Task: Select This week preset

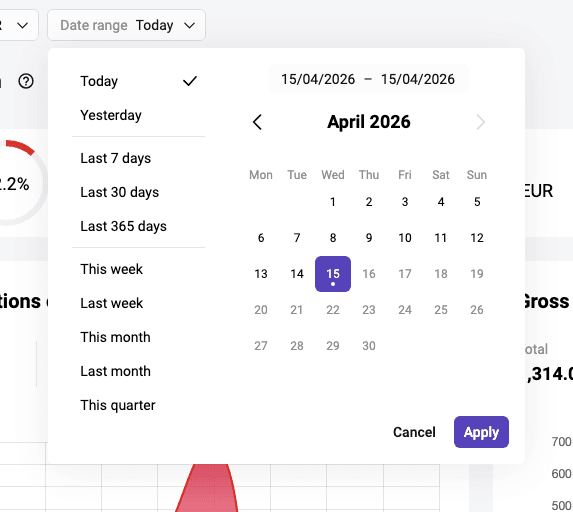Action: coord(138,269)
